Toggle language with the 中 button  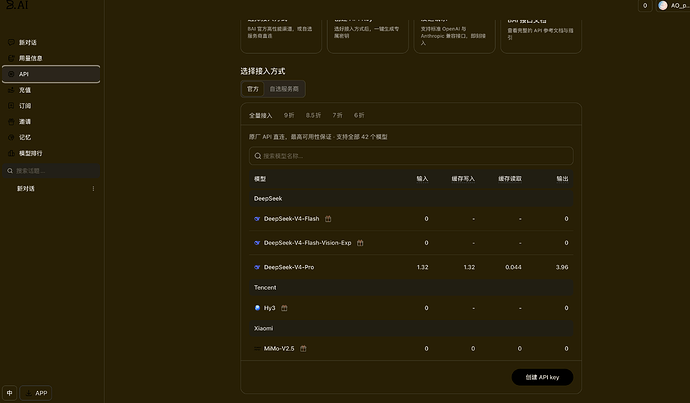(x=9, y=393)
